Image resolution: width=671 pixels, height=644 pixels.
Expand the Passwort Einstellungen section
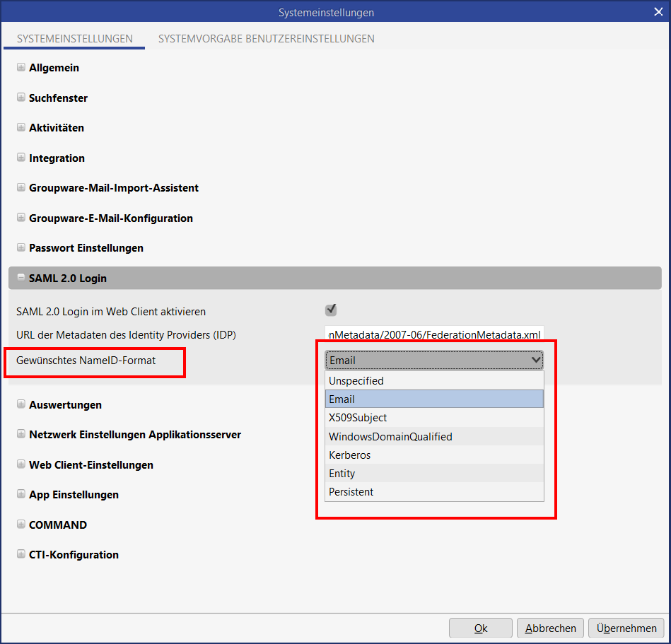(21, 248)
